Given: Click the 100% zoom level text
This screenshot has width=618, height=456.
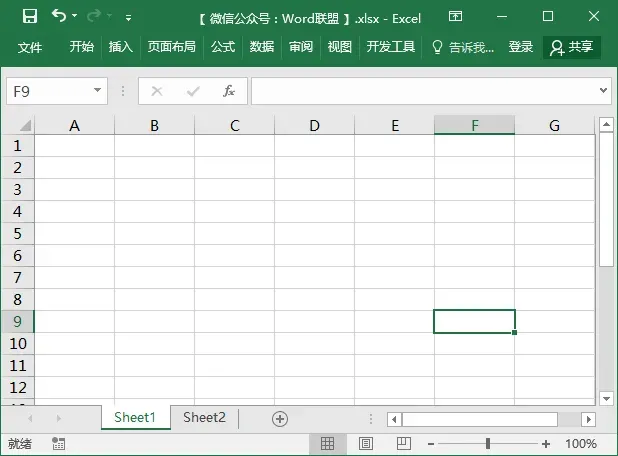Looking at the screenshot, I should [x=581, y=444].
